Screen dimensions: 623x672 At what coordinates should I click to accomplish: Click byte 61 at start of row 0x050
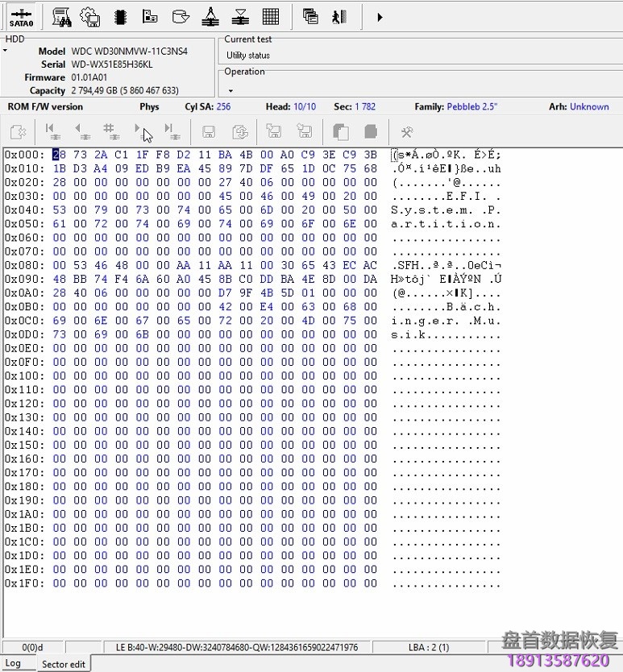pos(59,224)
